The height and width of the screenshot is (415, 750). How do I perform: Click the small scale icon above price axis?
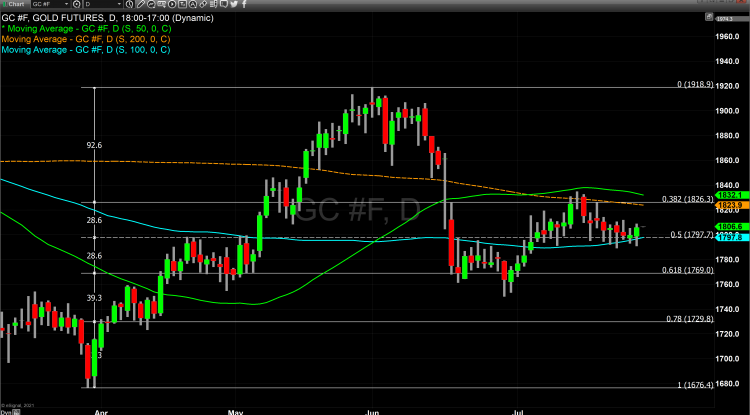tap(708, 16)
